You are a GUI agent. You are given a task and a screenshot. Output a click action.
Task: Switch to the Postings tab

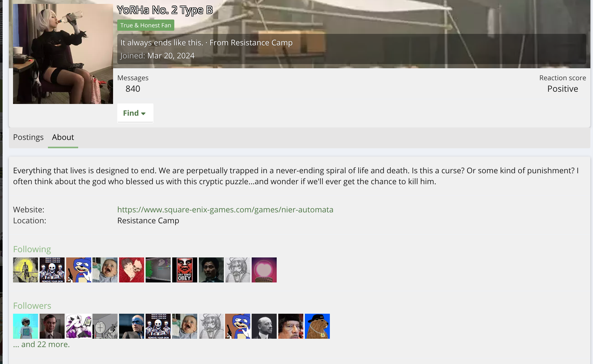28,137
